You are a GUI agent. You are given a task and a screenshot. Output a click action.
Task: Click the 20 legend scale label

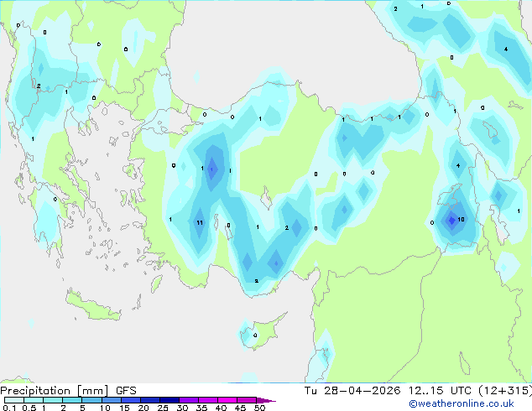point(143,408)
